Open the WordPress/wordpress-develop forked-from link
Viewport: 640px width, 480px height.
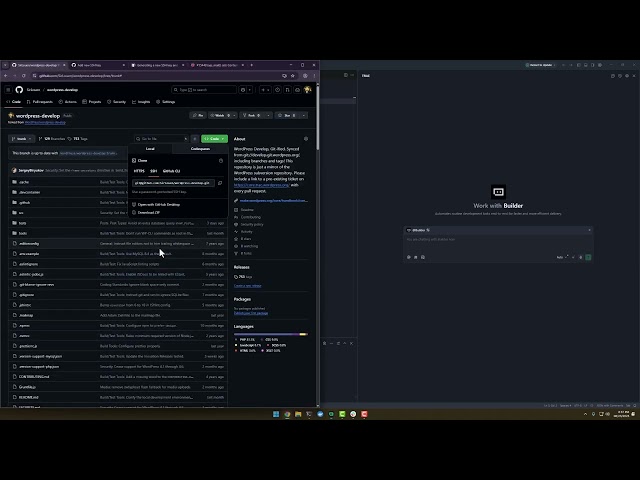click(45, 122)
